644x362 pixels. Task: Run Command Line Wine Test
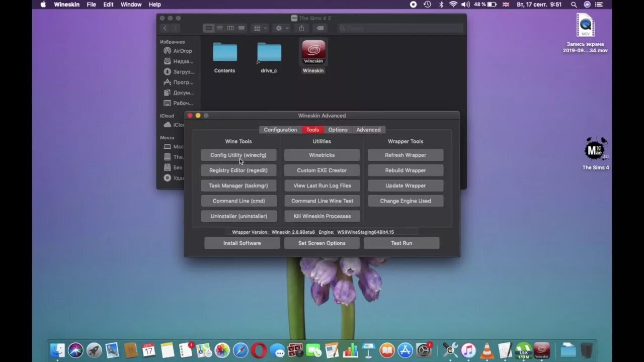tap(322, 201)
